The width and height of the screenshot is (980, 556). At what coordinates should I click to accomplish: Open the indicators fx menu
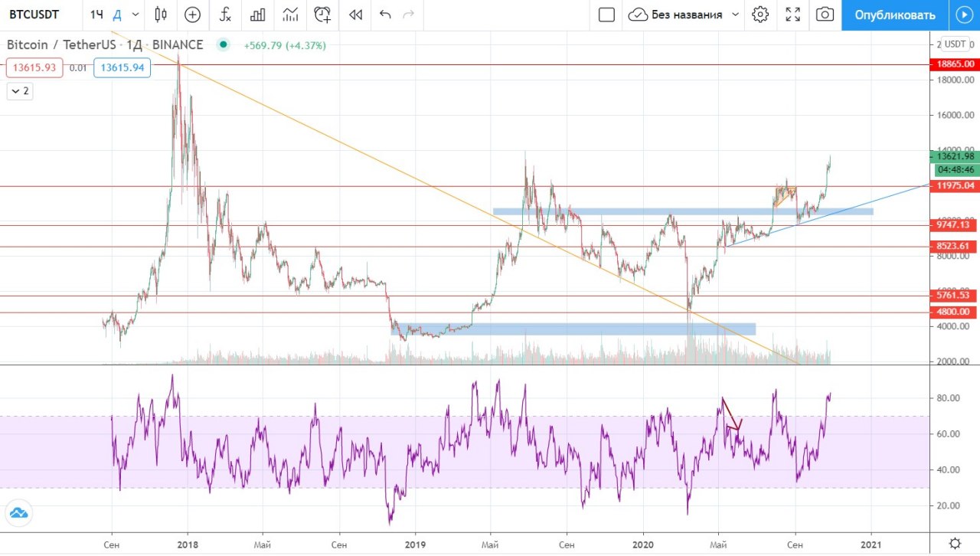coord(225,15)
